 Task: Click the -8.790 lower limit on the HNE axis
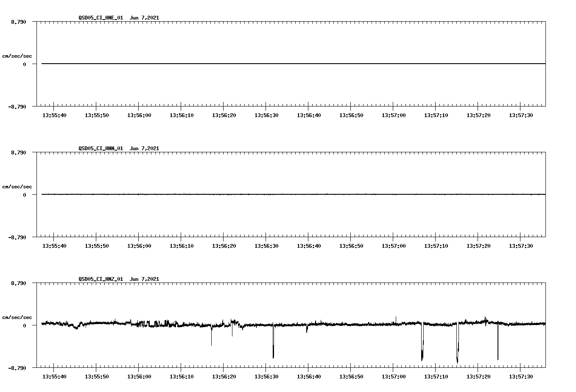17,107
